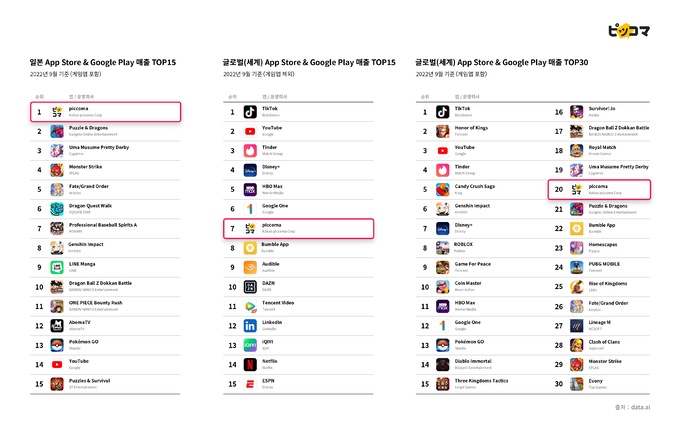Image resolution: width=680 pixels, height=440 pixels.
Task: Select the Netflix icon at rank 14
Action: pos(250,365)
